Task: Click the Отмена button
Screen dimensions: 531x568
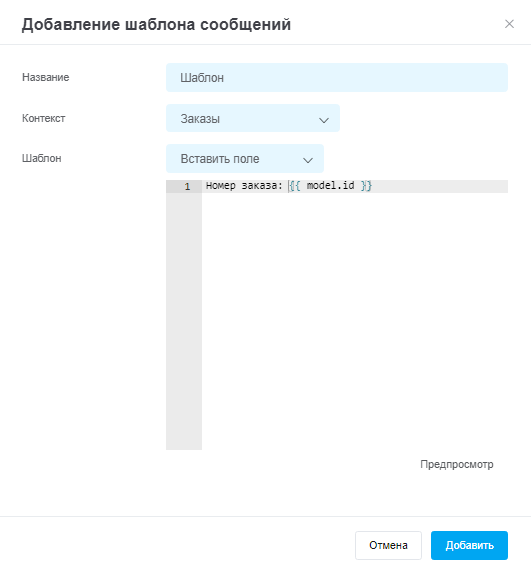Action: (x=388, y=545)
